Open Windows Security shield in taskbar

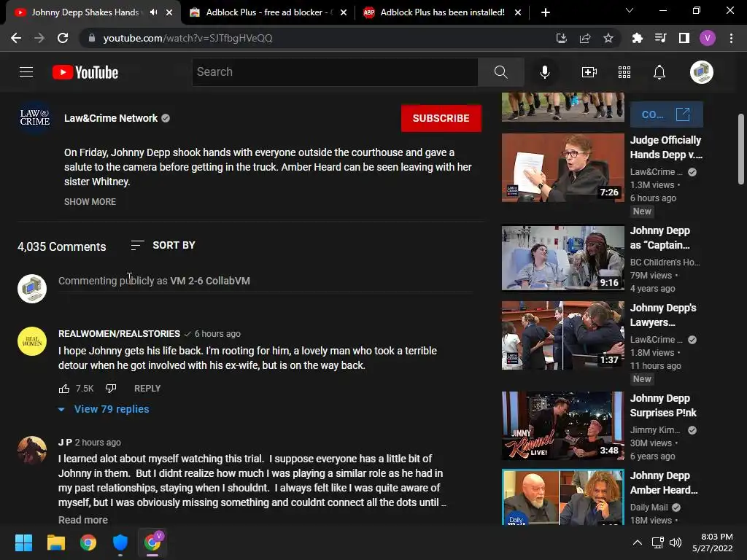(120, 542)
